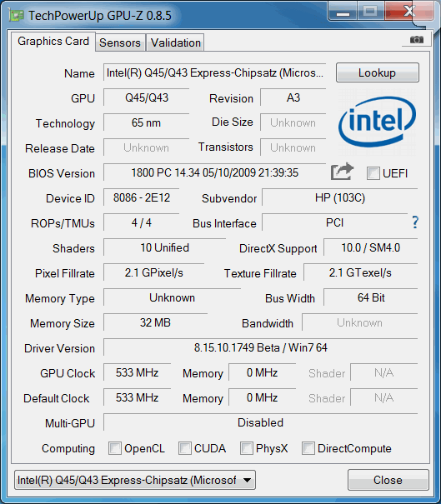Click the Driver Version field

[x=260, y=347]
